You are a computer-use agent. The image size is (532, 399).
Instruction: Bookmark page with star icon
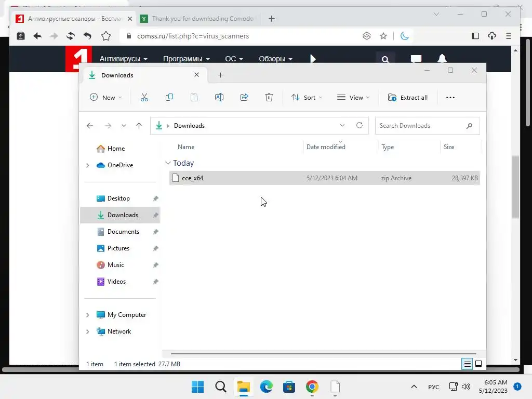[383, 36]
